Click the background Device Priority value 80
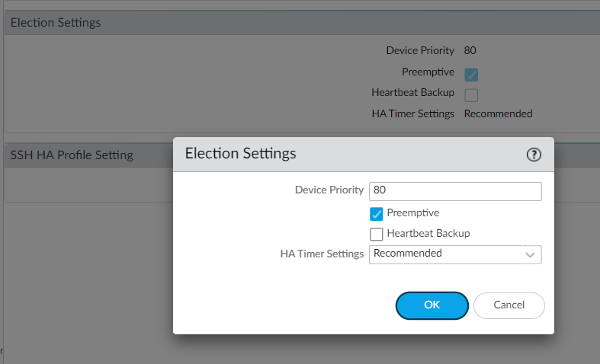600x364 pixels. pos(470,50)
